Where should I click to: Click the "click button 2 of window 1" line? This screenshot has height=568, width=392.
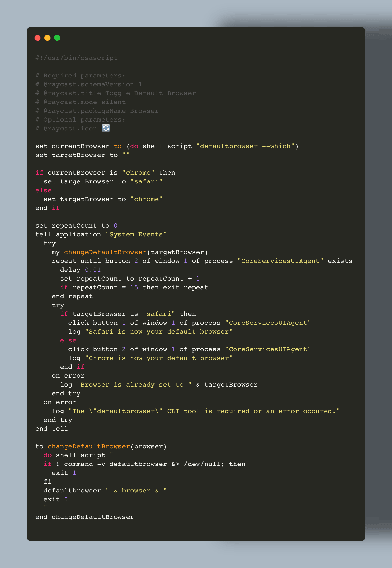tap(189, 350)
